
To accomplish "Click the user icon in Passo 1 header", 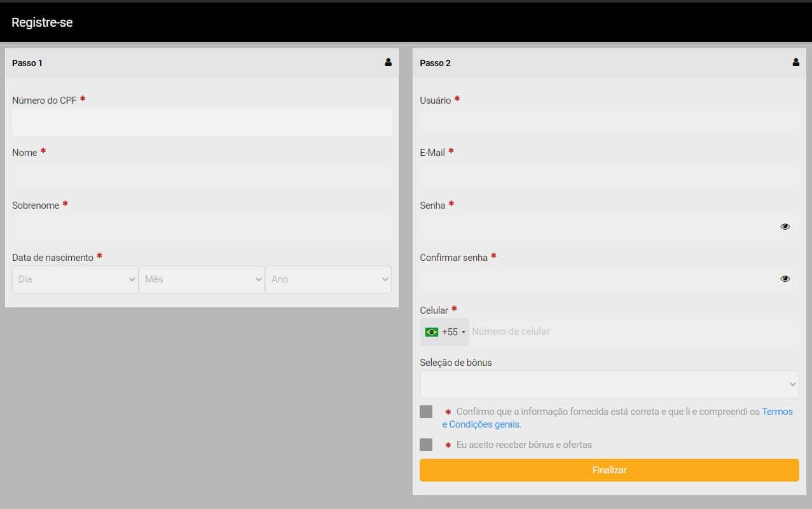I will (x=388, y=62).
